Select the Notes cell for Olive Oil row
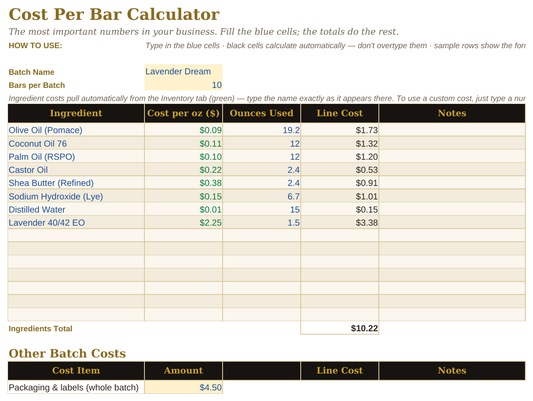The height and width of the screenshot is (401, 533). click(452, 130)
